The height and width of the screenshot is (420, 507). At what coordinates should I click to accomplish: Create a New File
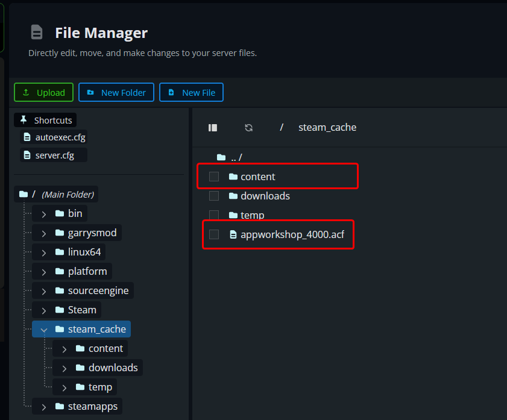click(x=191, y=92)
